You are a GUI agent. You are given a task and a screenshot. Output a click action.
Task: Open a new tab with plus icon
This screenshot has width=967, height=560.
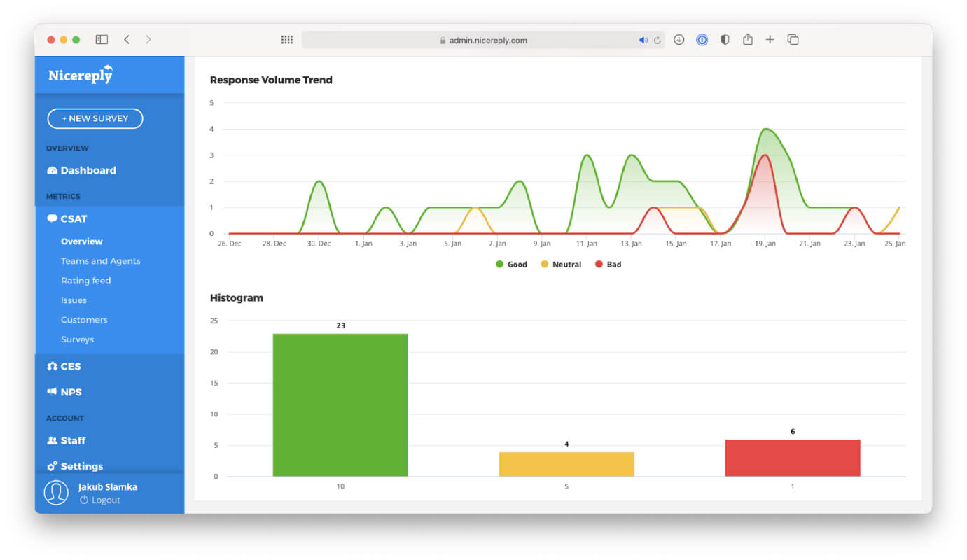[x=770, y=40]
